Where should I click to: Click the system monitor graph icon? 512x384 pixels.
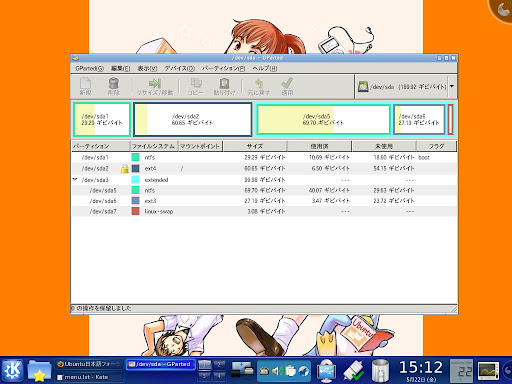[x=488, y=371]
